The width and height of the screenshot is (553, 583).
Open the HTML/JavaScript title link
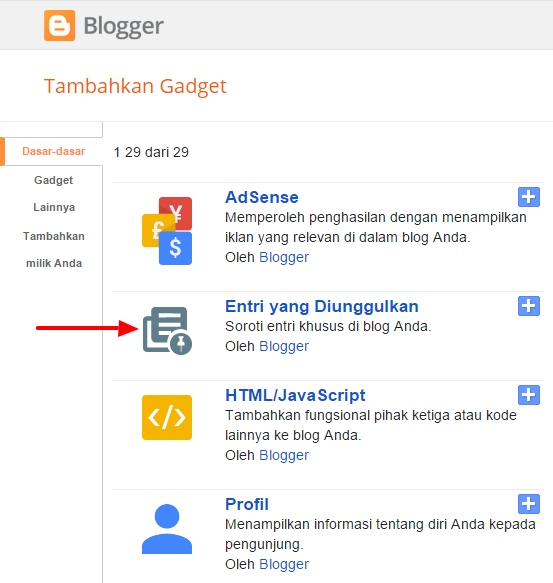coord(295,395)
